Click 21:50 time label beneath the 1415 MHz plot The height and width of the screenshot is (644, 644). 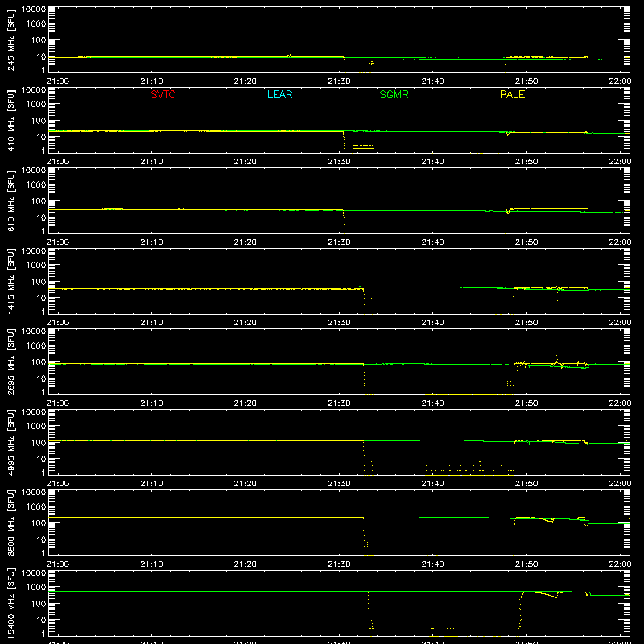pos(526,323)
